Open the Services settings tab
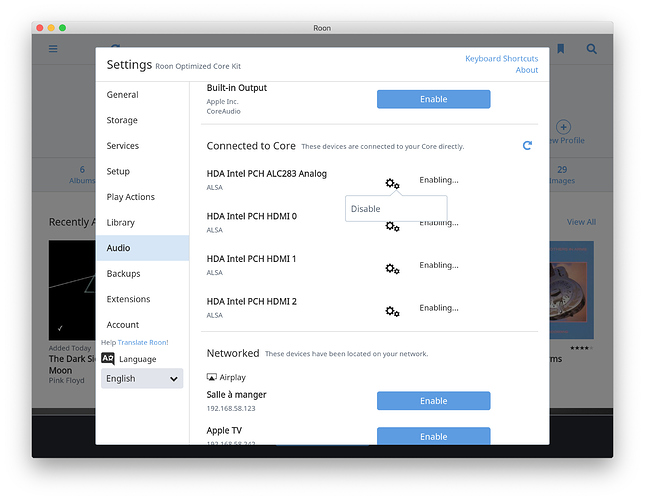 142,146
